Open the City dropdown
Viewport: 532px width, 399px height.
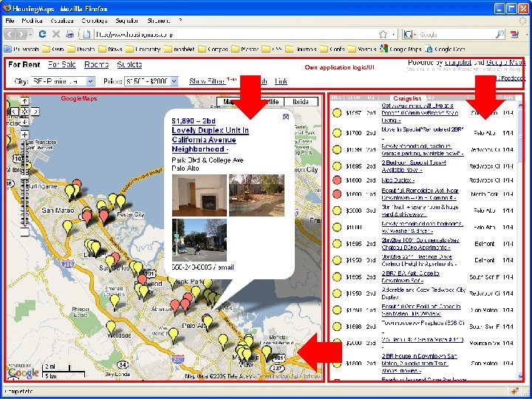[x=63, y=81]
